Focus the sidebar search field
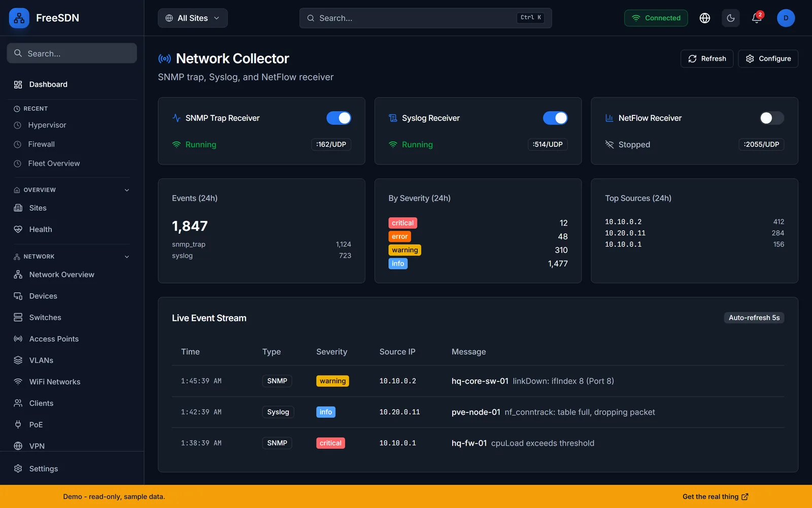Image resolution: width=812 pixels, height=508 pixels. (x=72, y=53)
